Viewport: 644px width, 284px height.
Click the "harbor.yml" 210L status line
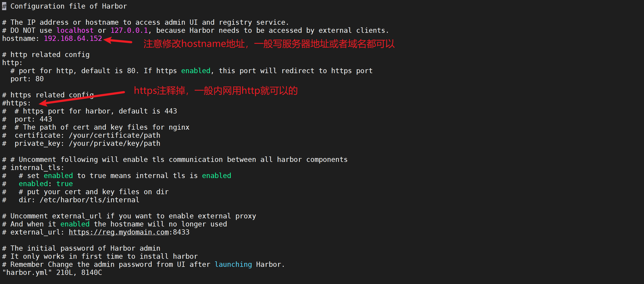[52, 273]
